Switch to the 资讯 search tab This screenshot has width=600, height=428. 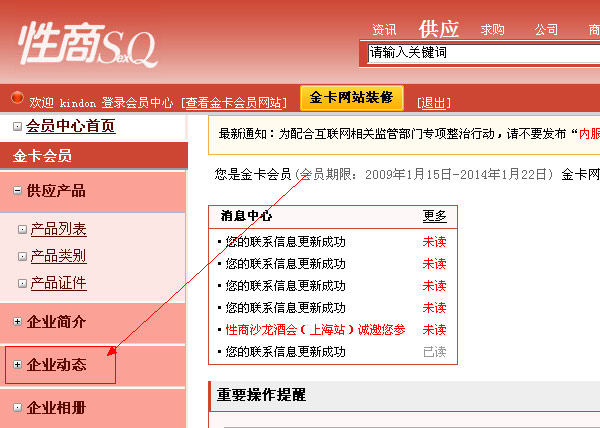(384, 29)
